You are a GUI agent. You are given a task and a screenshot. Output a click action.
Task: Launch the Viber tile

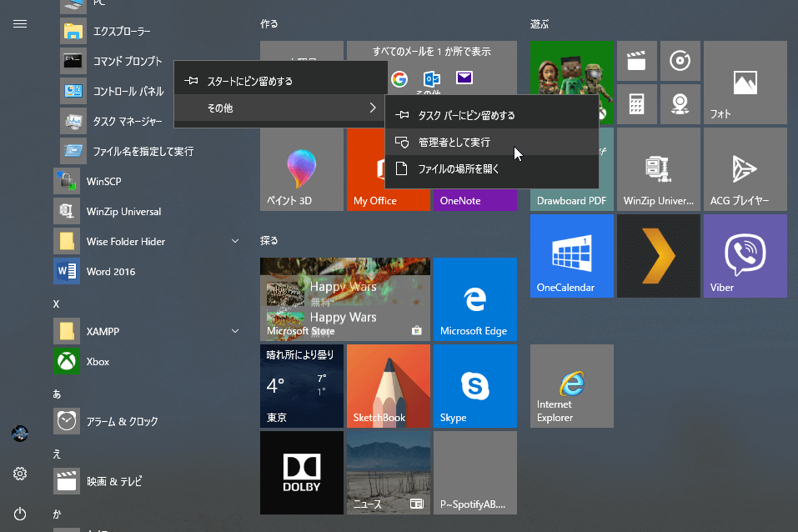point(745,256)
